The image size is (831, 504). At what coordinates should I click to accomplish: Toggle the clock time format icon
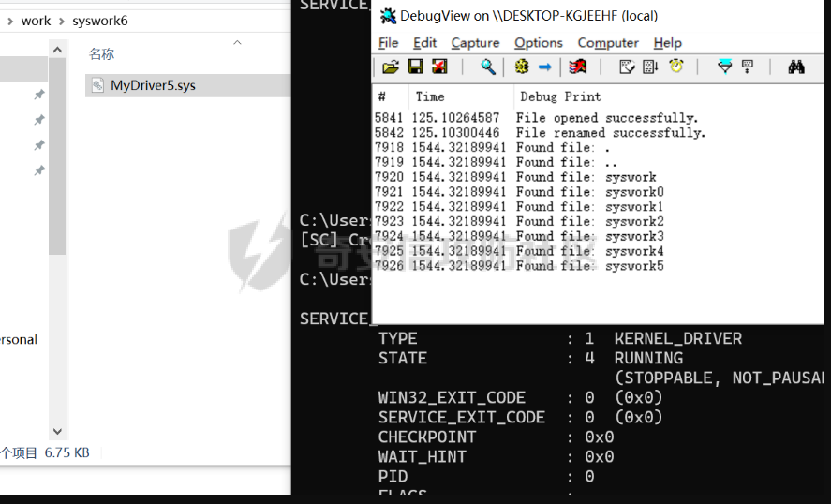pos(676,67)
